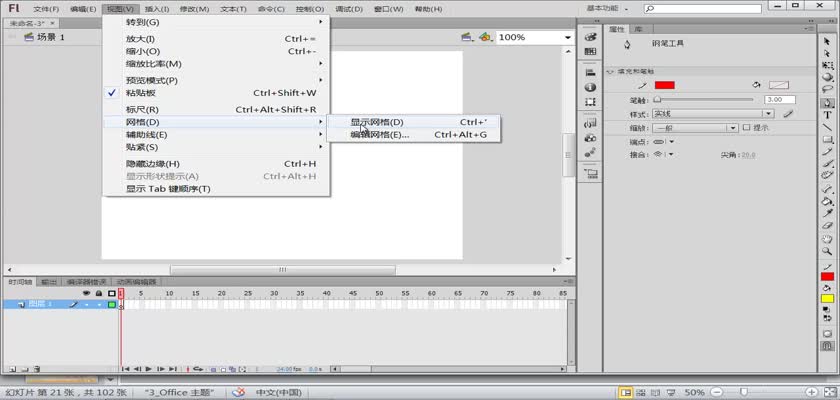This screenshot has width=840, height=400.
Task: Open the 基本功能 workspace dropdown
Action: [x=608, y=9]
